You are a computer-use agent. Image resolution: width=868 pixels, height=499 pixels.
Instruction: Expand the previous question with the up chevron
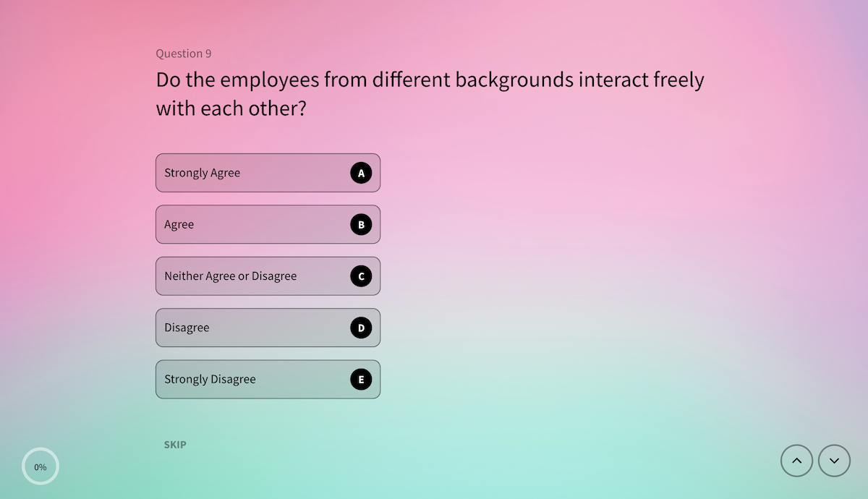click(796, 461)
